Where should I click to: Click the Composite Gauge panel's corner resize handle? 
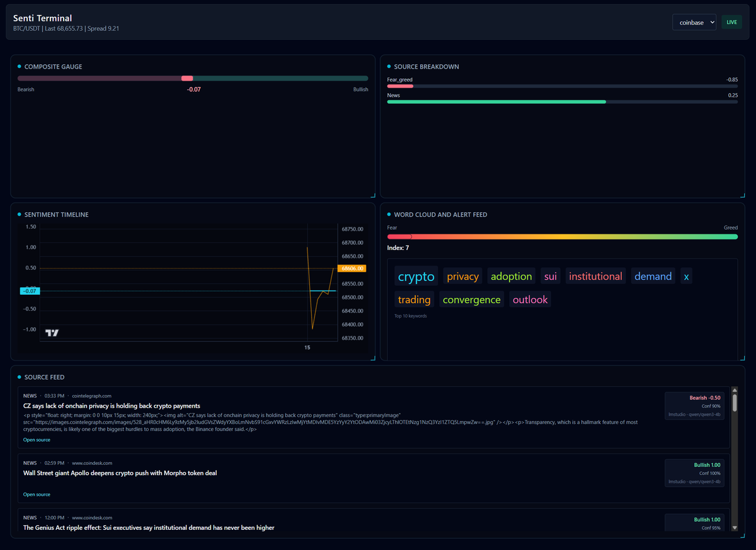[372, 195]
